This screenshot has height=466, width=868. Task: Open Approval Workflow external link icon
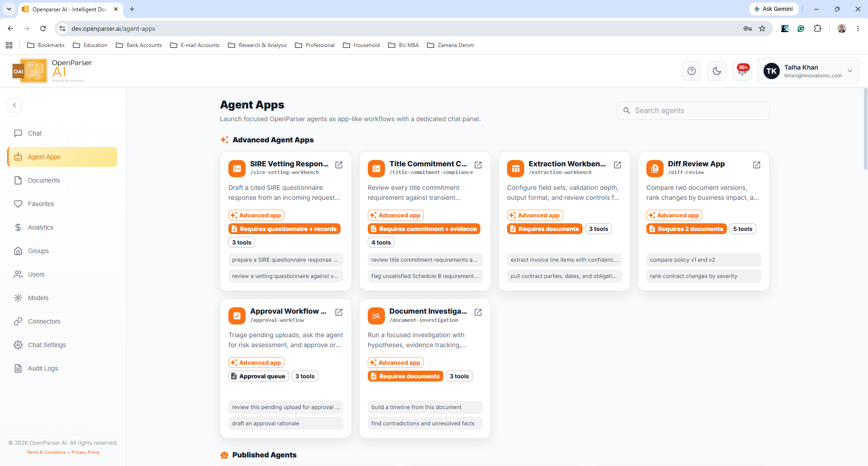click(339, 312)
